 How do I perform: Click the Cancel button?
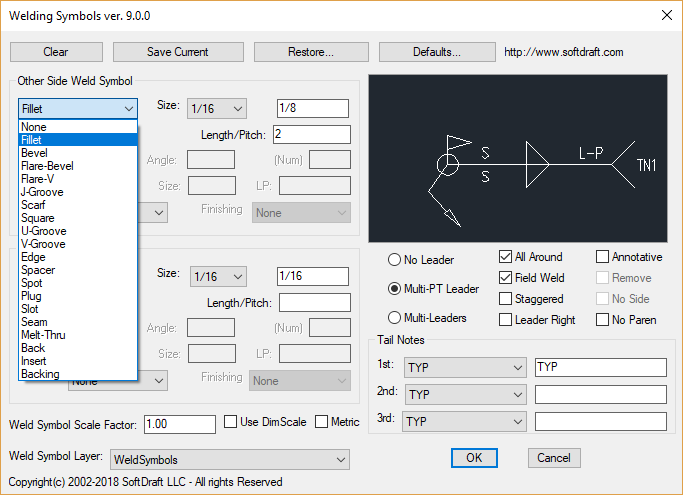click(554, 458)
